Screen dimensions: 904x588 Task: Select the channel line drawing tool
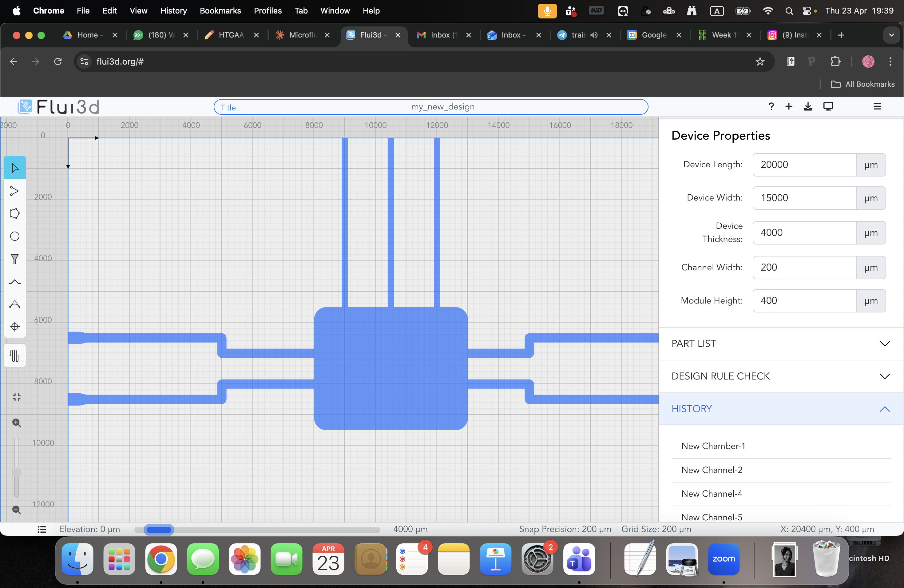[x=15, y=191]
